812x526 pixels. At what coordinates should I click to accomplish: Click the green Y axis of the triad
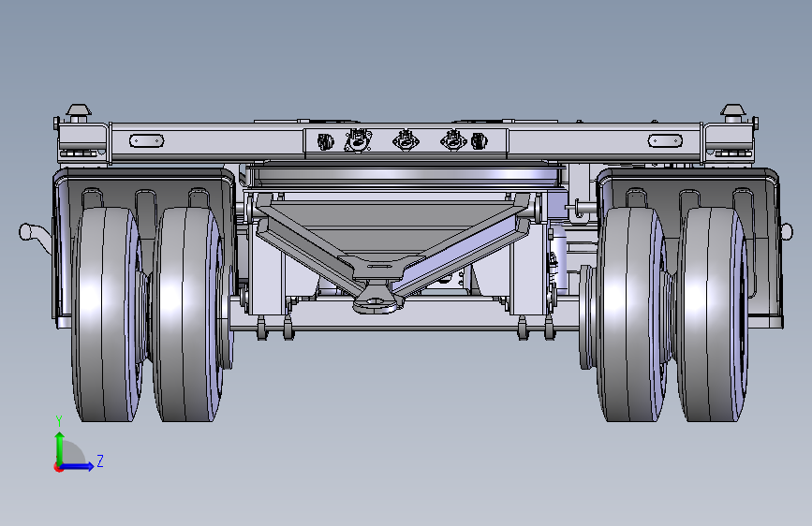point(60,447)
